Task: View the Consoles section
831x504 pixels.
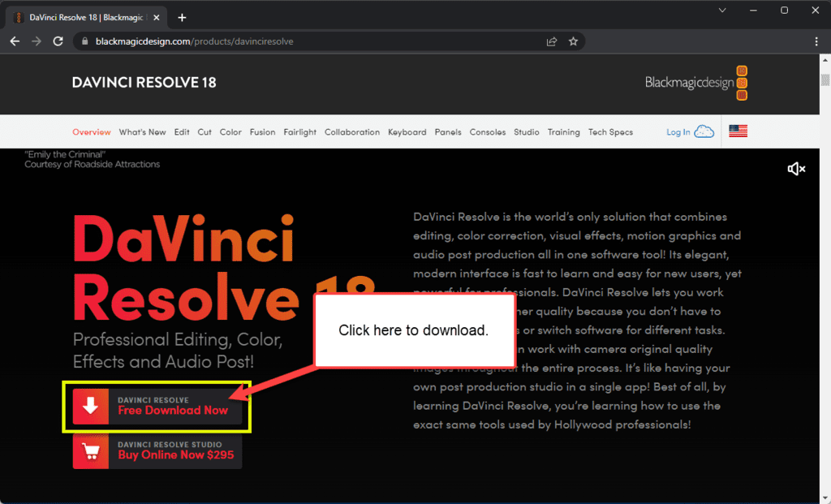Action: [x=488, y=132]
